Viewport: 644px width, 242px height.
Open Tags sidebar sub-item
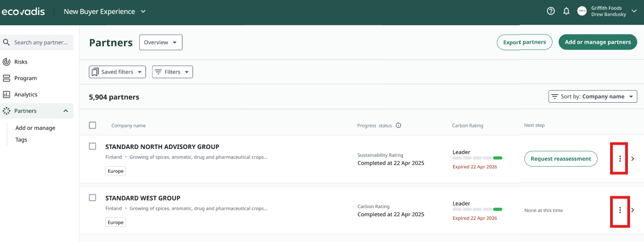pos(22,140)
